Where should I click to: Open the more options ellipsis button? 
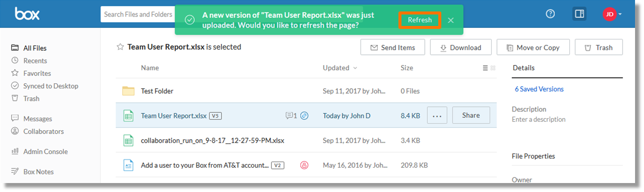pos(437,116)
